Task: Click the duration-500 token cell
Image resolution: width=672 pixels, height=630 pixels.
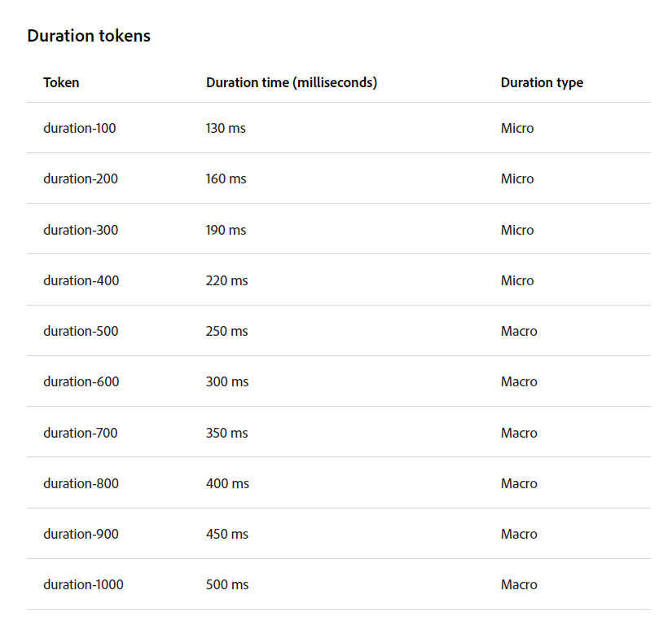Action: pos(80,331)
